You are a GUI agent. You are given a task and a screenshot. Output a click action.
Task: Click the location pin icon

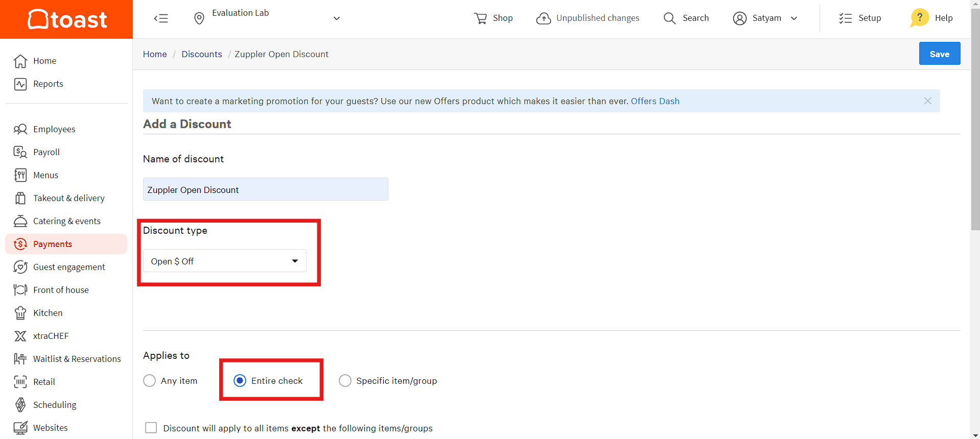(199, 18)
